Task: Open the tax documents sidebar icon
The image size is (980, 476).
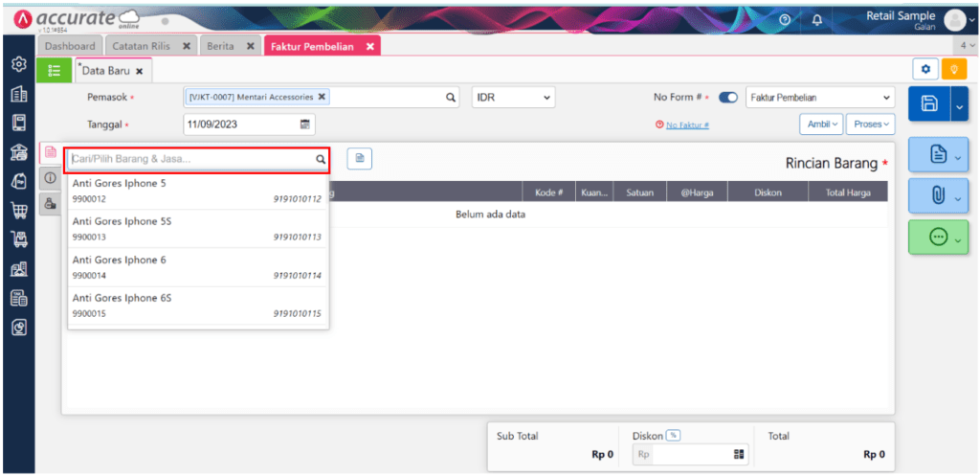Action: (x=19, y=299)
